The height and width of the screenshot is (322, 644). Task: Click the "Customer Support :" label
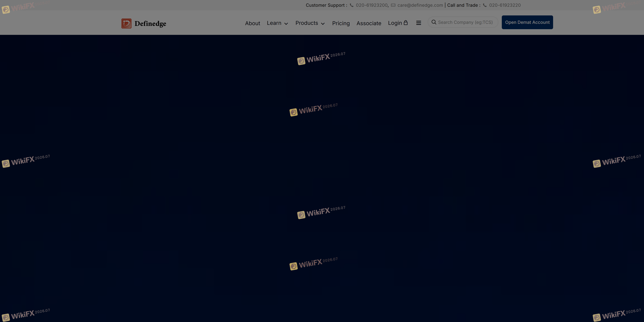click(x=327, y=5)
